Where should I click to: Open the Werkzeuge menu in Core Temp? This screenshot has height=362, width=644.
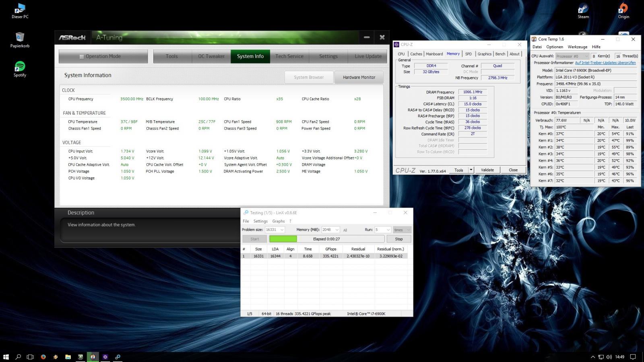click(x=578, y=47)
